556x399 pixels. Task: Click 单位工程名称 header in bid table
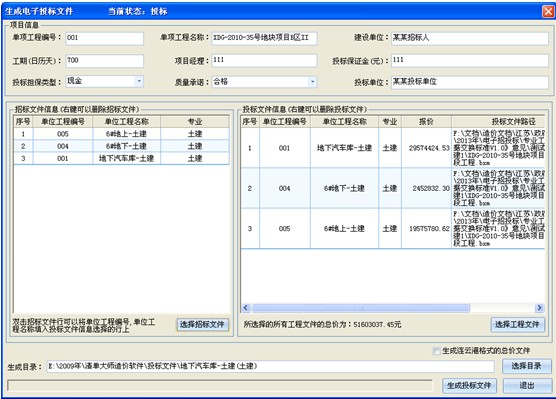(344, 122)
